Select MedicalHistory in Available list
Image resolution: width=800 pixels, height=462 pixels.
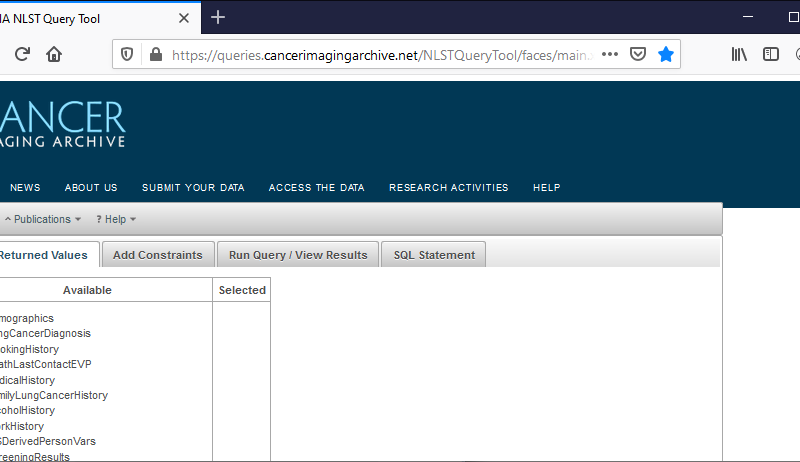point(27,380)
